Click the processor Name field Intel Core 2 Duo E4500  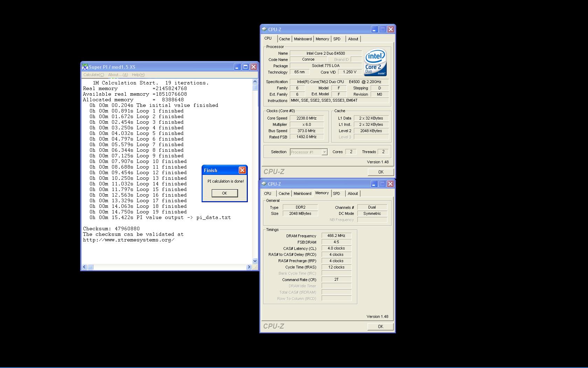click(x=325, y=53)
